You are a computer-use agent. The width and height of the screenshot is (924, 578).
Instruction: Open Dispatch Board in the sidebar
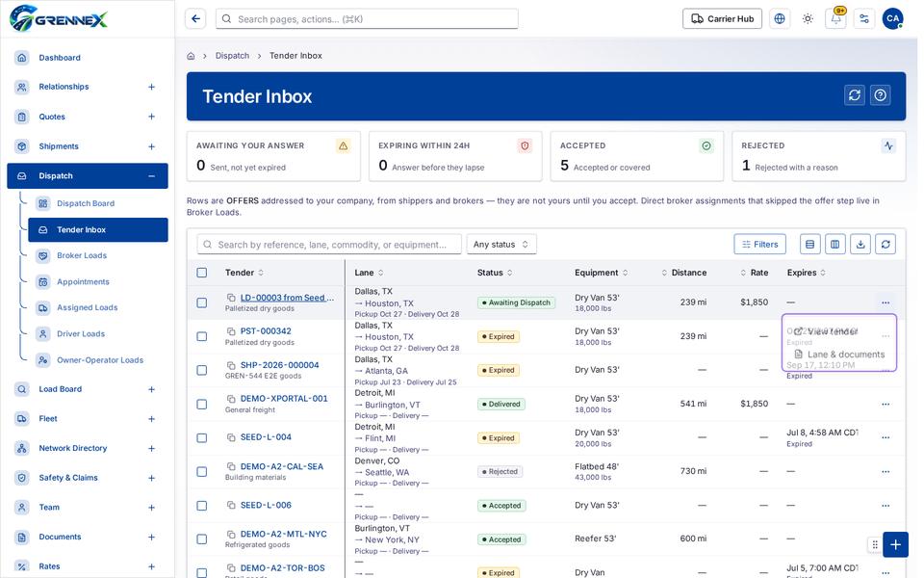tap(86, 203)
